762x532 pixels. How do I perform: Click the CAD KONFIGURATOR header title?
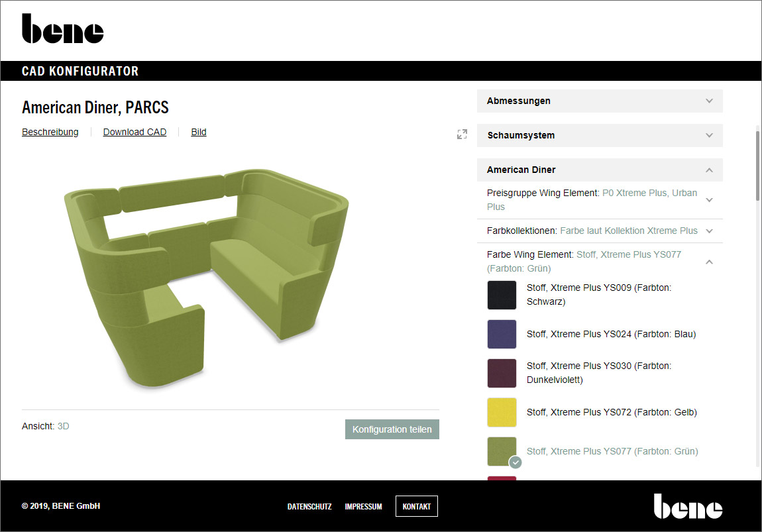pyautogui.click(x=80, y=72)
